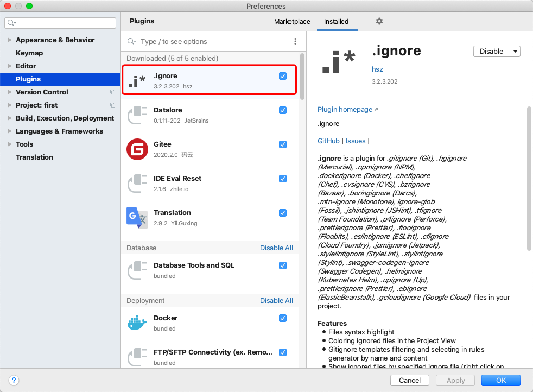Open the plugin search options kebab menu
Screen dimensions: 533x392
point(295,41)
